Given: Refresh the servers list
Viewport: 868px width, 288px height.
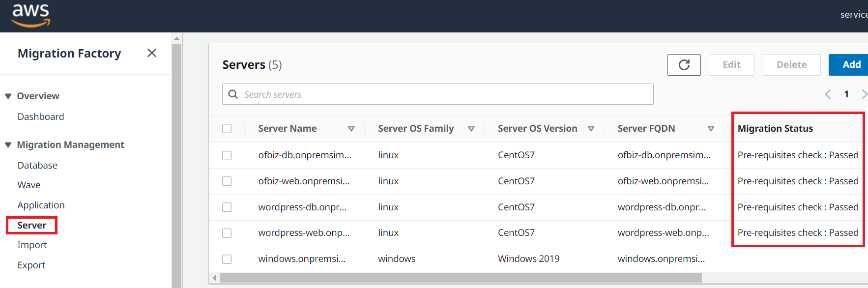Looking at the screenshot, I should 684,65.
